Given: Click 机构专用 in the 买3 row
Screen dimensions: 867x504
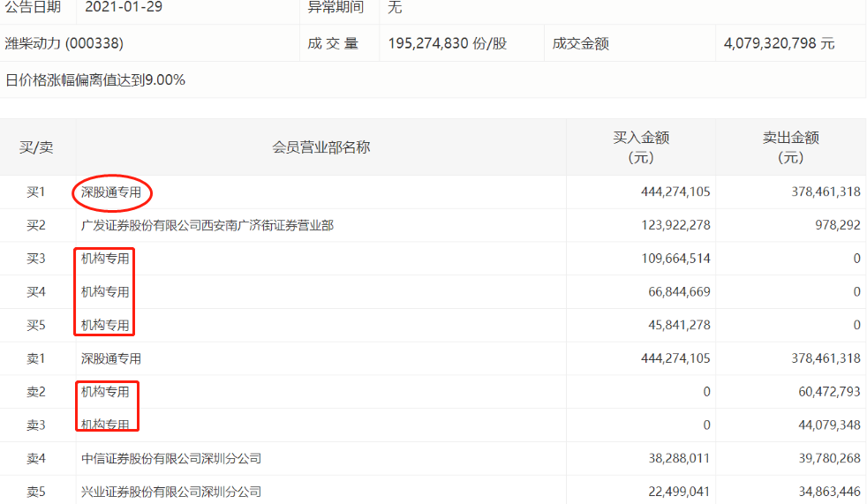Looking at the screenshot, I should (x=105, y=259).
